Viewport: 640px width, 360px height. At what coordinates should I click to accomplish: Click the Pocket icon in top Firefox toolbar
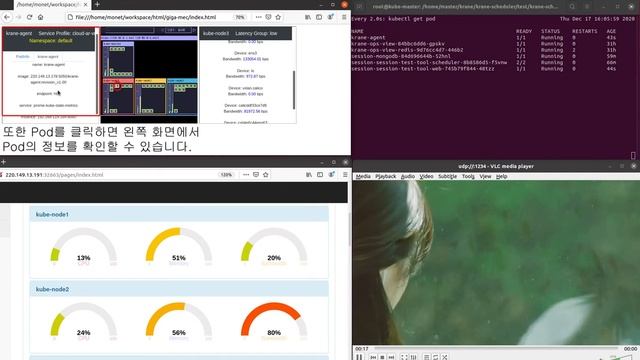(268, 17)
